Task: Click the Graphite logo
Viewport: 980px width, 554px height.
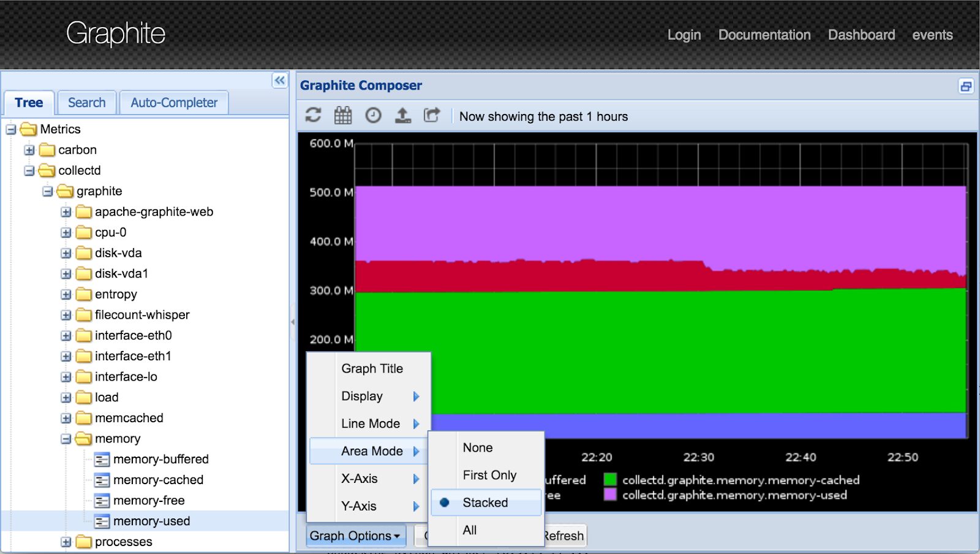Action: [116, 33]
